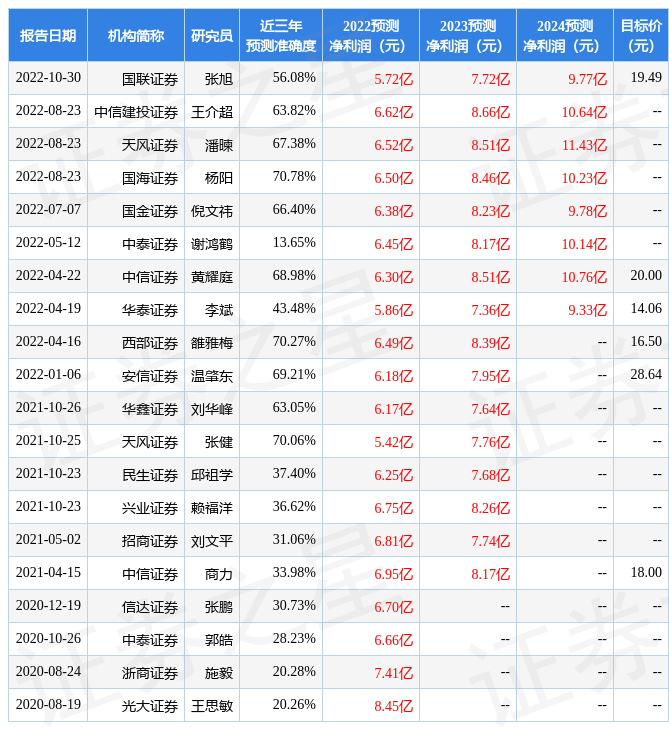Click researcher name 王思敏
The width and height of the screenshot is (669, 730).
coord(212,707)
